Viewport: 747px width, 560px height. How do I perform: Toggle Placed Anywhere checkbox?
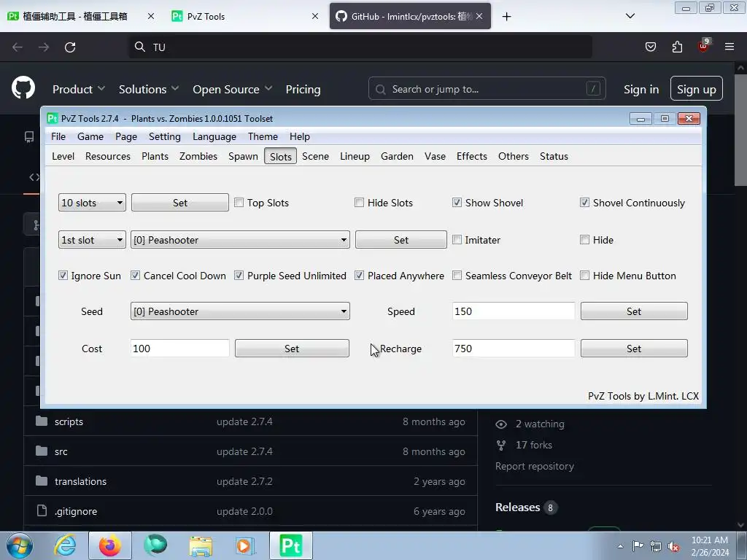coord(359,275)
